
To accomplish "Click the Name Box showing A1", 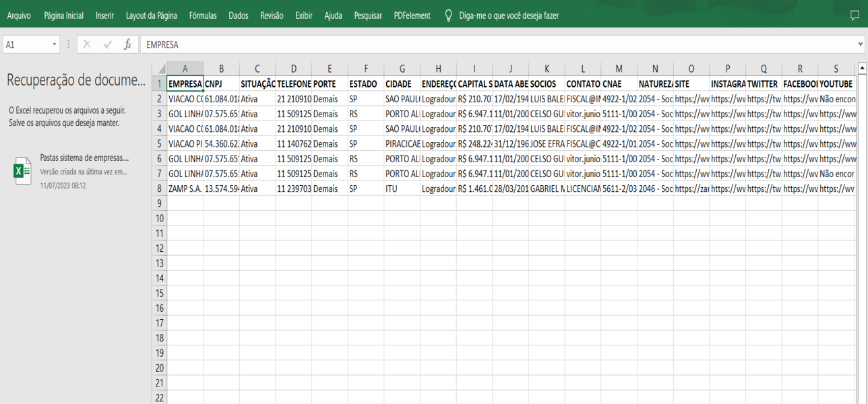I will [26, 44].
